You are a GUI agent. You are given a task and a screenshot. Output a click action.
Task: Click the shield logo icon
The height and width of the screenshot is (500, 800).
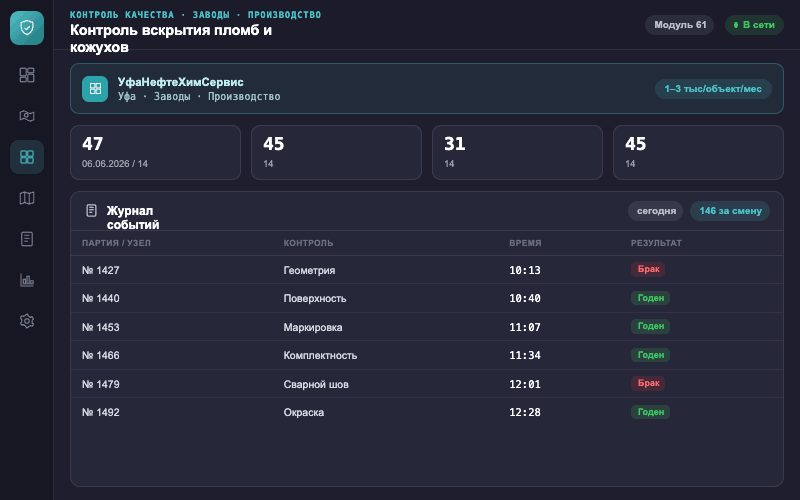tap(27, 28)
